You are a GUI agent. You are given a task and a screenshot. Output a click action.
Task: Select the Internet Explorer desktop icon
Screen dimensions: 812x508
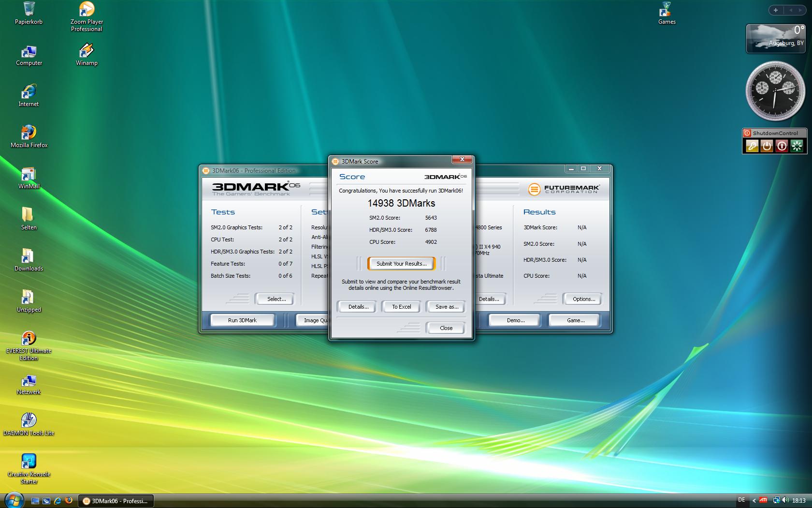click(29, 95)
